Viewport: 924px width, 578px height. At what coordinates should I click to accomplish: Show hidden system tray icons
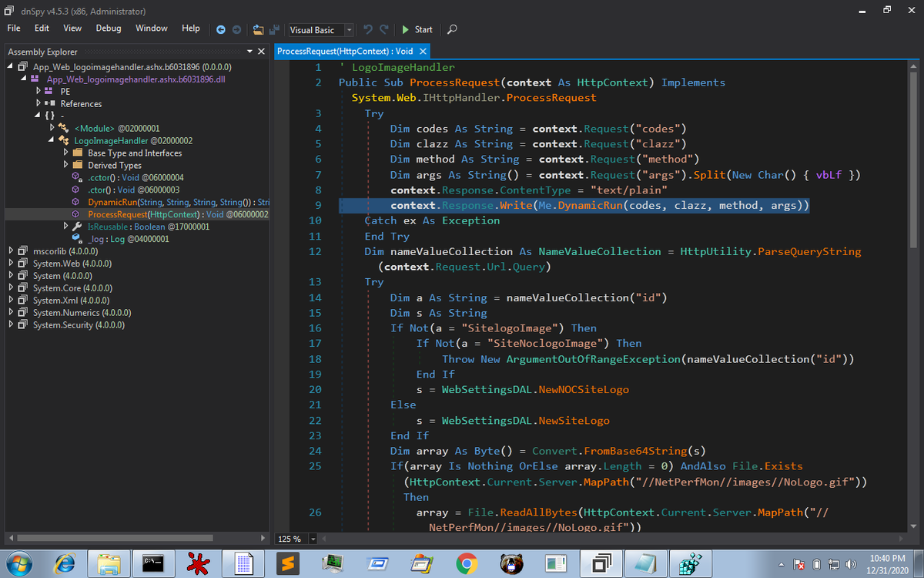[x=782, y=564]
